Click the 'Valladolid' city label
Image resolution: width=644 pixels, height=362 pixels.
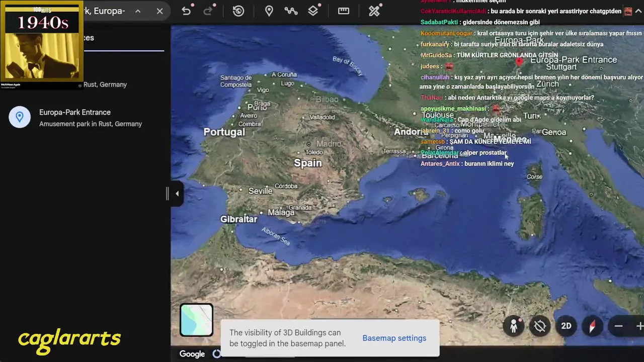click(x=322, y=117)
